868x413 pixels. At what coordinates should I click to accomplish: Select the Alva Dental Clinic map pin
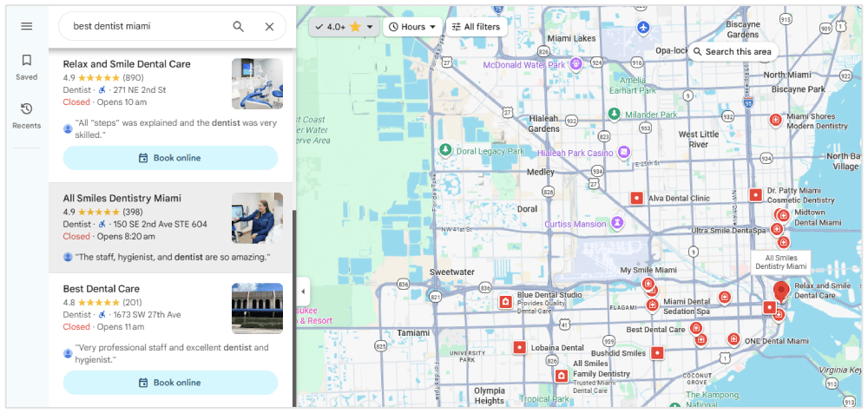(x=636, y=198)
